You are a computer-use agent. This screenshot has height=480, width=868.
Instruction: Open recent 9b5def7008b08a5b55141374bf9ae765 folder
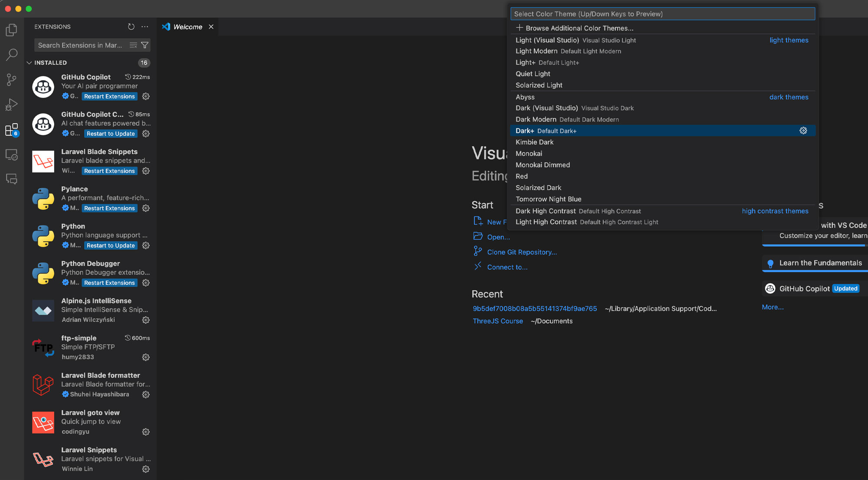535,309
